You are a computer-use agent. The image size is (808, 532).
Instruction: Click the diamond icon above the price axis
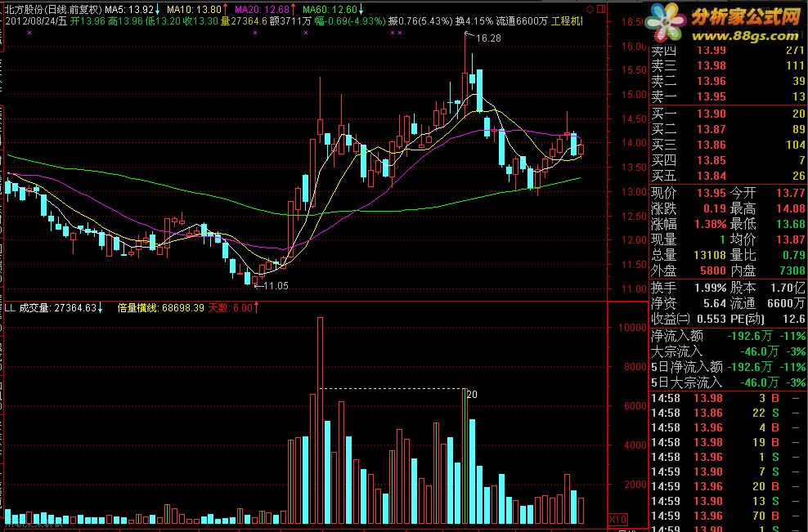[590, 9]
